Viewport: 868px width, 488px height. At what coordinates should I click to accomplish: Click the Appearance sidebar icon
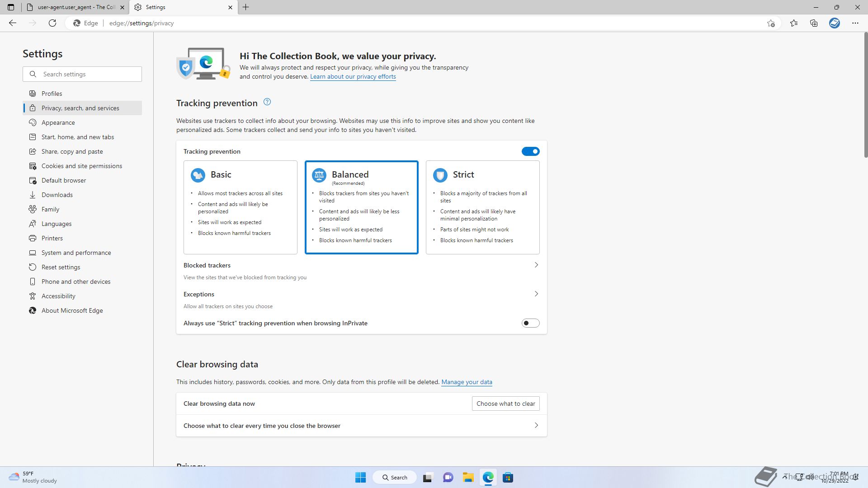(x=33, y=122)
